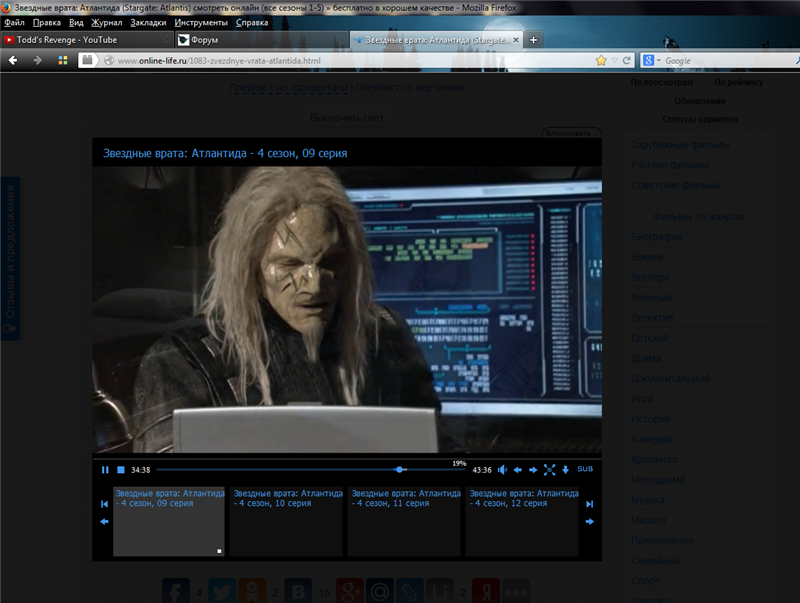Click the Выключить свет button
800x603 pixels.
(347, 118)
